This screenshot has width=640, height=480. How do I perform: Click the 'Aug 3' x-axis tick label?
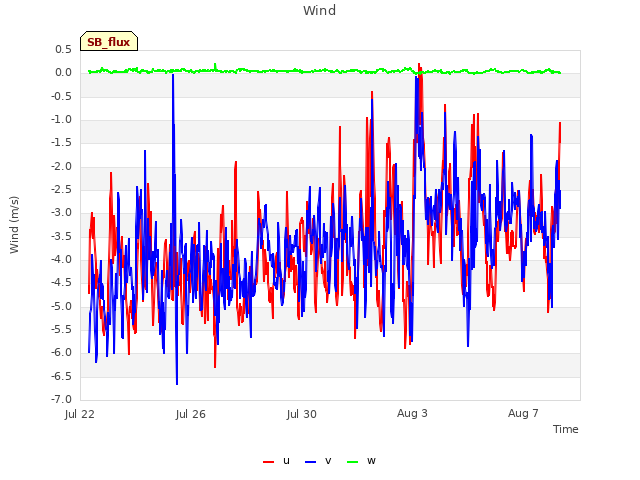pos(412,413)
